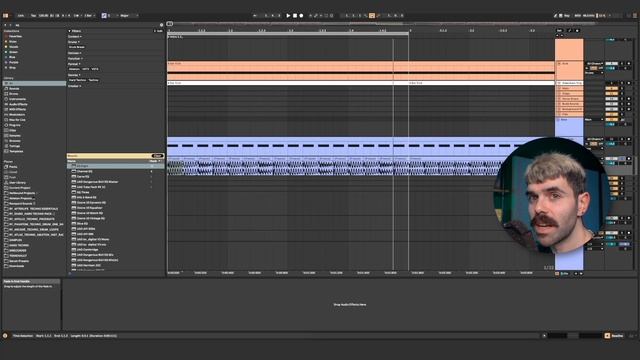The image size is (640, 360).
Task: Open the Samples category
Action: click(x=15, y=136)
